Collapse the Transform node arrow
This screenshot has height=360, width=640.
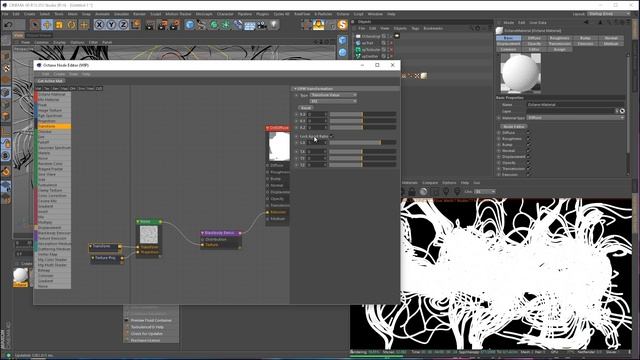click(91, 247)
